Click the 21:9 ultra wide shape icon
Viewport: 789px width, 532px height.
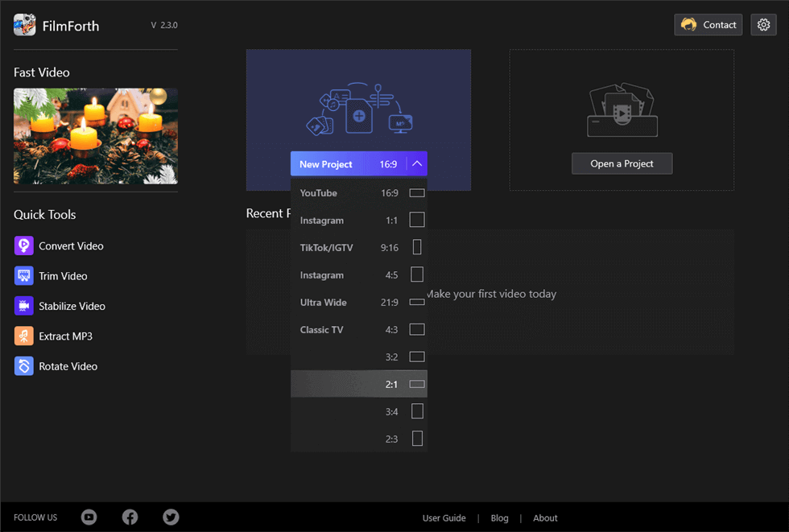coord(417,302)
